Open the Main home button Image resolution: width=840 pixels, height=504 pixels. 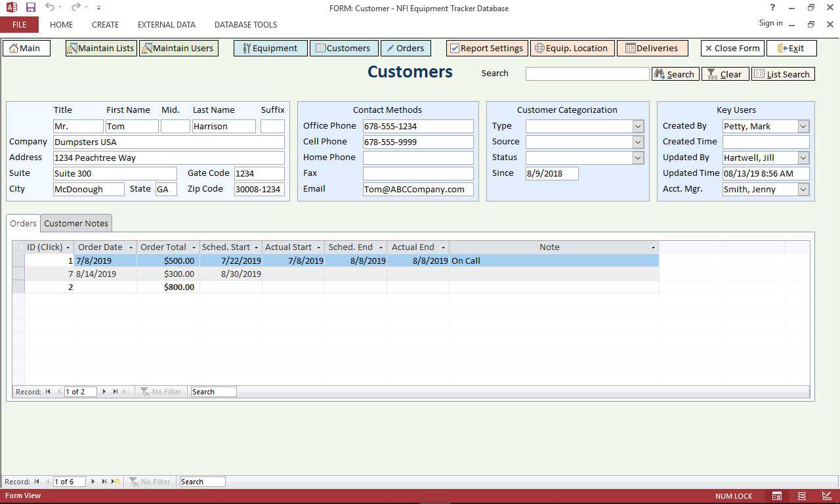tap(26, 49)
